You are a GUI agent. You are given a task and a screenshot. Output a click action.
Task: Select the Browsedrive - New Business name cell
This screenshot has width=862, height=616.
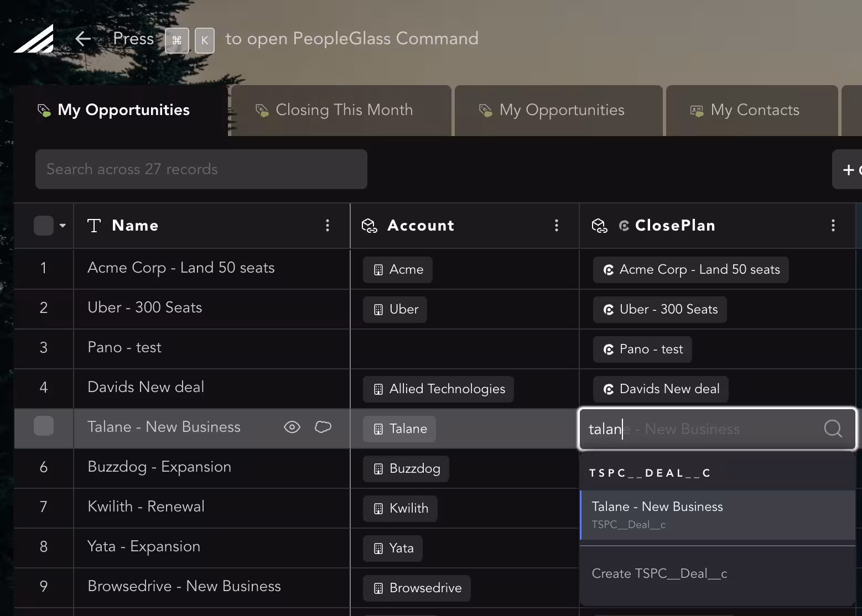click(212, 587)
